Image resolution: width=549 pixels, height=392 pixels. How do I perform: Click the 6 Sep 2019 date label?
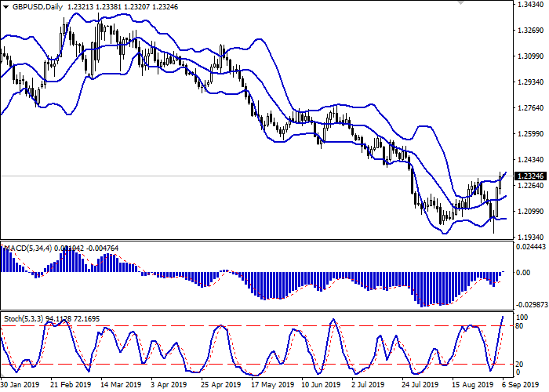click(527, 385)
